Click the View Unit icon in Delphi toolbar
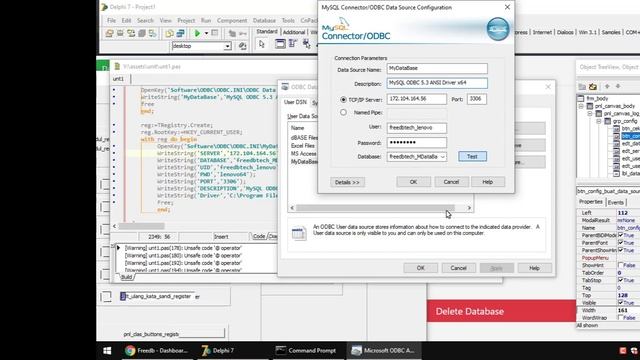The height and width of the screenshot is (360, 640). point(169,33)
